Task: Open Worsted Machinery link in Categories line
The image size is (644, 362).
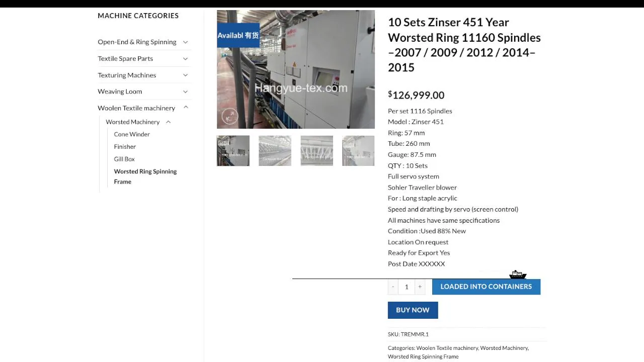Action: [x=504, y=348]
